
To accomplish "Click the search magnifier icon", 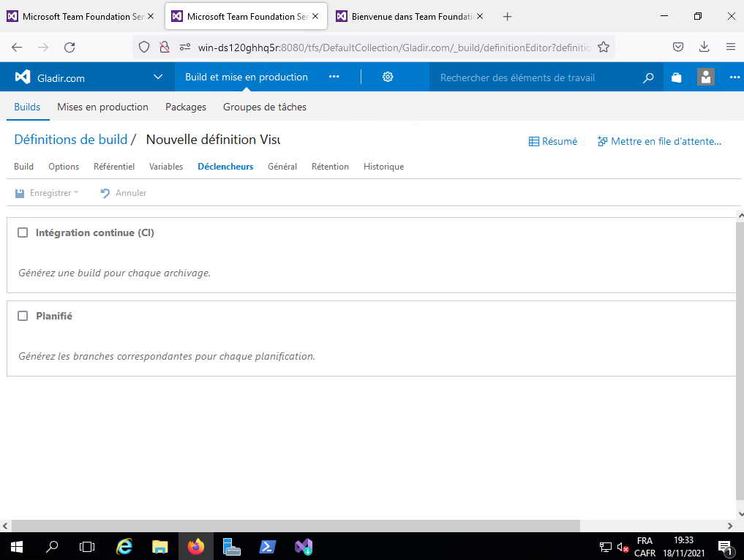I will pyautogui.click(x=648, y=77).
